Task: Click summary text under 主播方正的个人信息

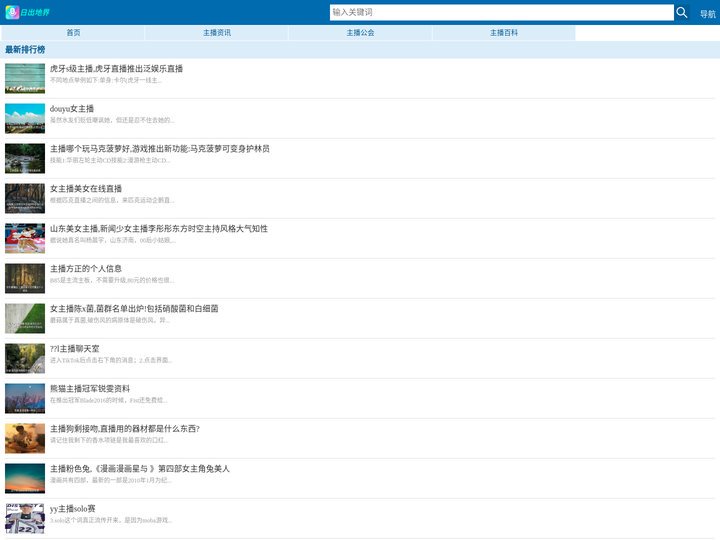Action: coord(112,280)
